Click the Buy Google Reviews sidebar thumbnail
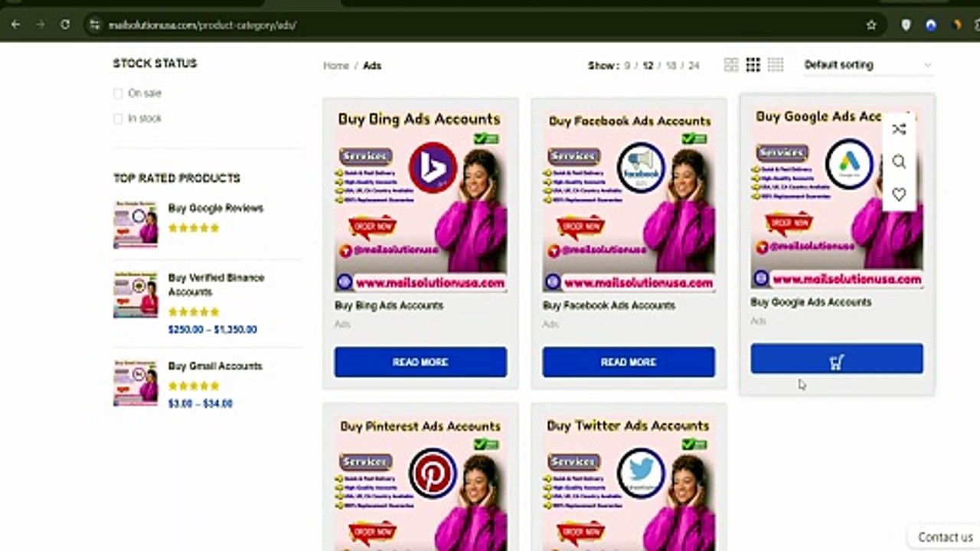980x551 pixels. 136,225
